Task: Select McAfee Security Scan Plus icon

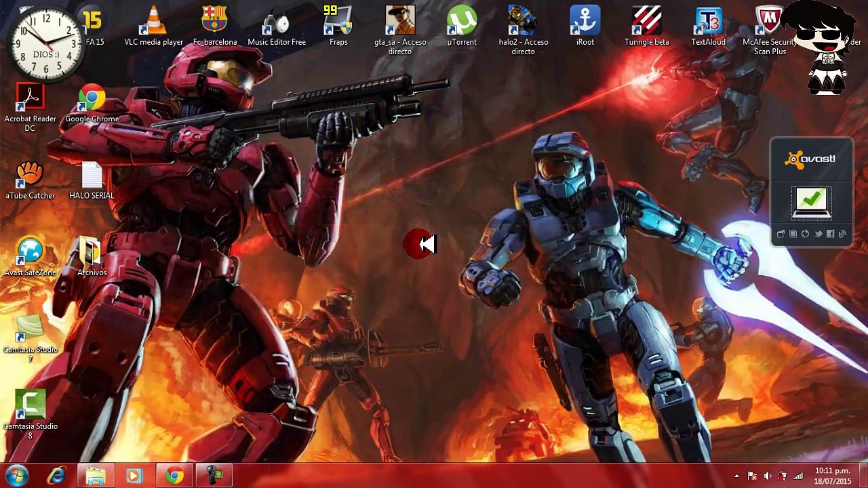Action: [x=770, y=30]
